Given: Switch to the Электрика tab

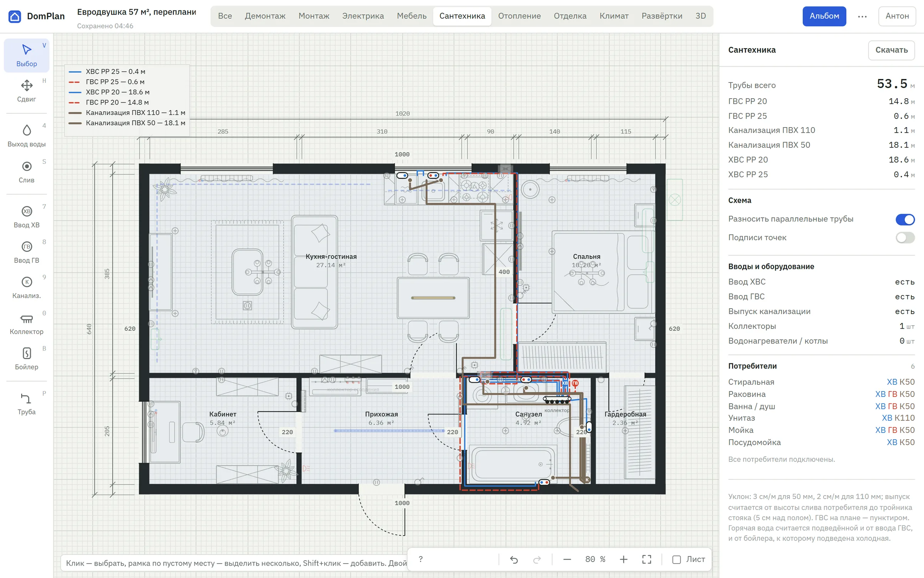Looking at the screenshot, I should [363, 16].
